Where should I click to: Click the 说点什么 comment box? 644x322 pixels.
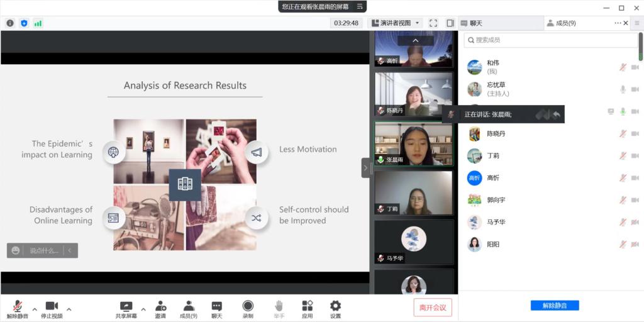(x=44, y=250)
